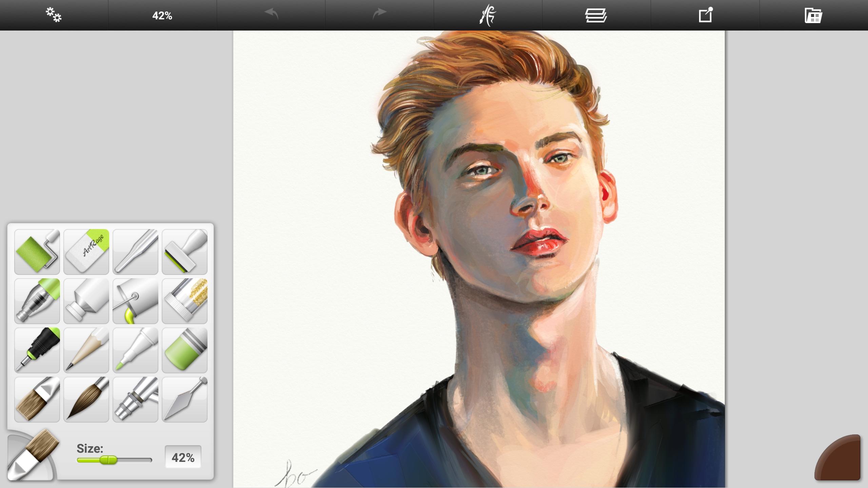Choose the Glitter Tube tool
The height and width of the screenshot is (488, 868).
(184, 301)
